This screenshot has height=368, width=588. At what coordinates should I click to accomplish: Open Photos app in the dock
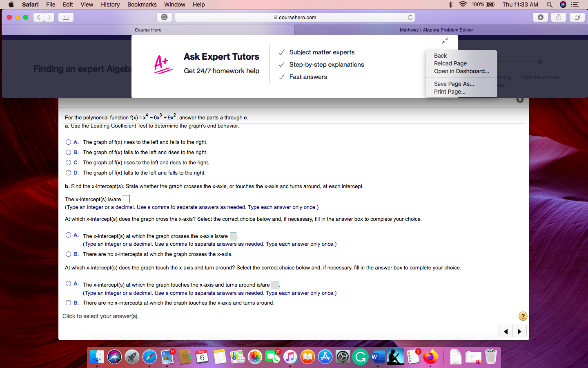pos(255,357)
